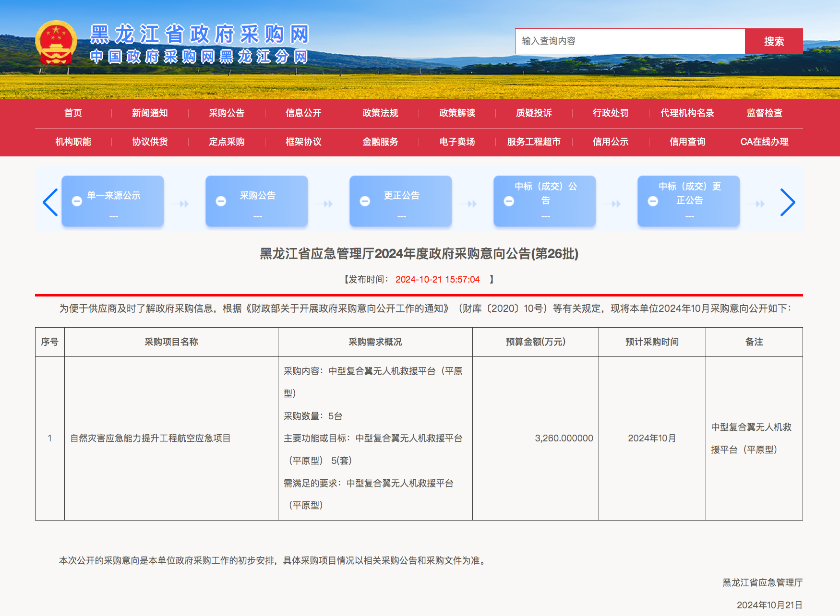Viewport: 840px width, 616px height.
Task: Click inside the search input field
Action: 629,41
